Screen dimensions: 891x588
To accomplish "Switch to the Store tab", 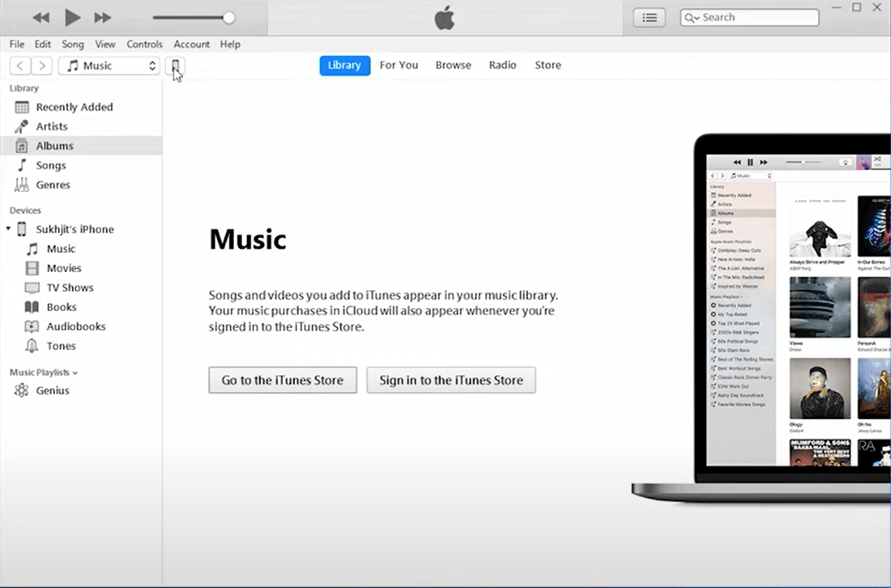I will coord(548,66).
